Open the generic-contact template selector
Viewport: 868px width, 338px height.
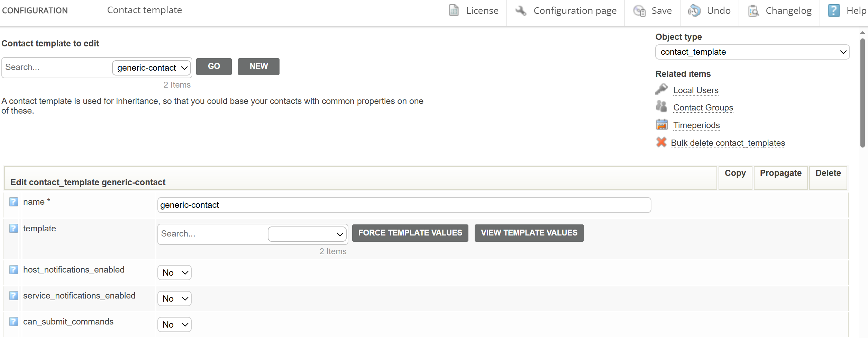pos(152,68)
